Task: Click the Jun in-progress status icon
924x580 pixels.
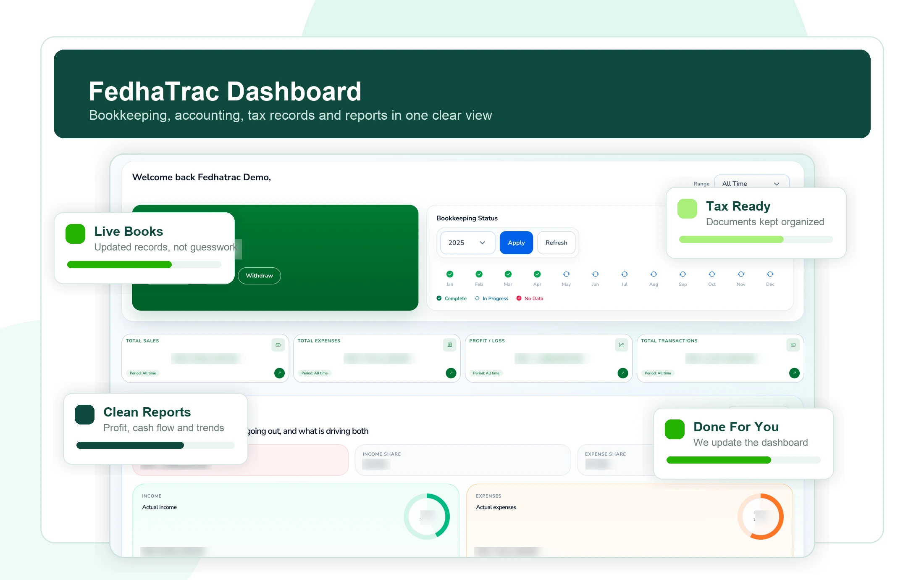Action: (596, 274)
